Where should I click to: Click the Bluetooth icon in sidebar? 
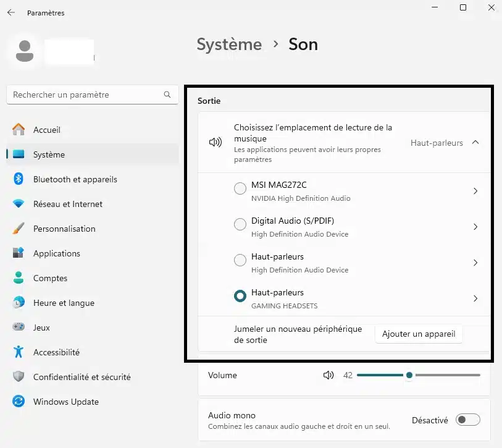(19, 179)
